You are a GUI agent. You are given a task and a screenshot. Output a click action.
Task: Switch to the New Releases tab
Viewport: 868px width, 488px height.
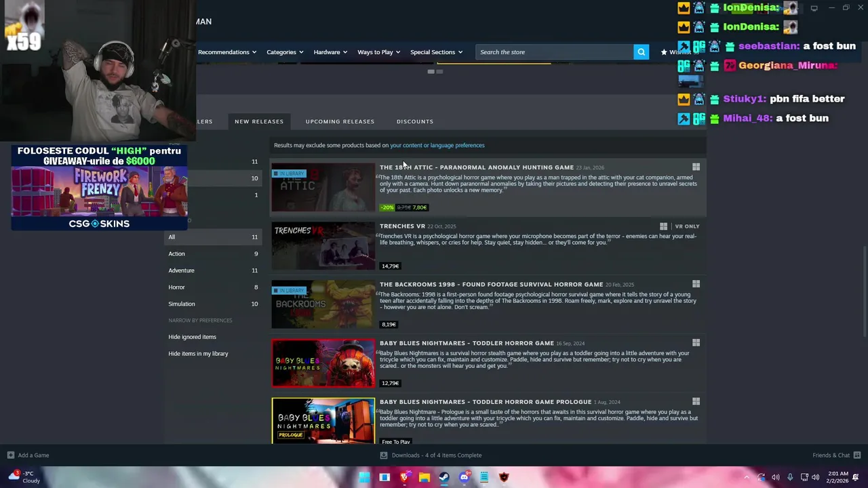[x=259, y=121]
